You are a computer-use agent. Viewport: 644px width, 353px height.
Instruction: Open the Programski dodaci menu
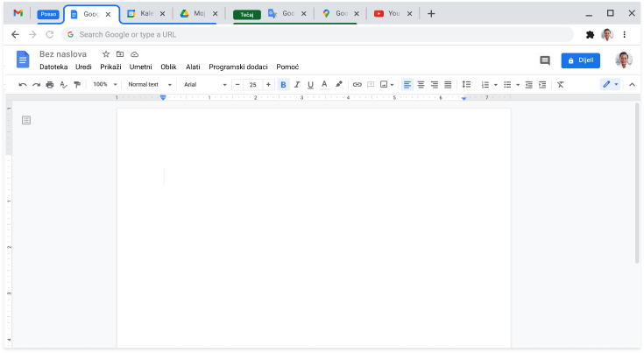[238, 67]
